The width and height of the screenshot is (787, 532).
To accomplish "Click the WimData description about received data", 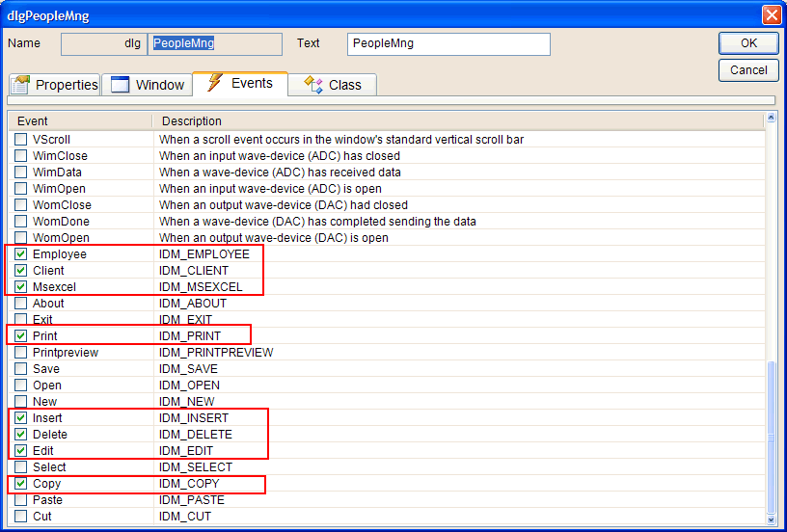I will (x=280, y=172).
